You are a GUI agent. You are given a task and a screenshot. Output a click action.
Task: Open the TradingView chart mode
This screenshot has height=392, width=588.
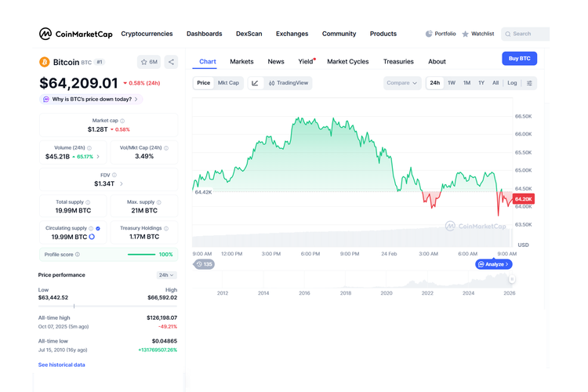click(x=288, y=83)
